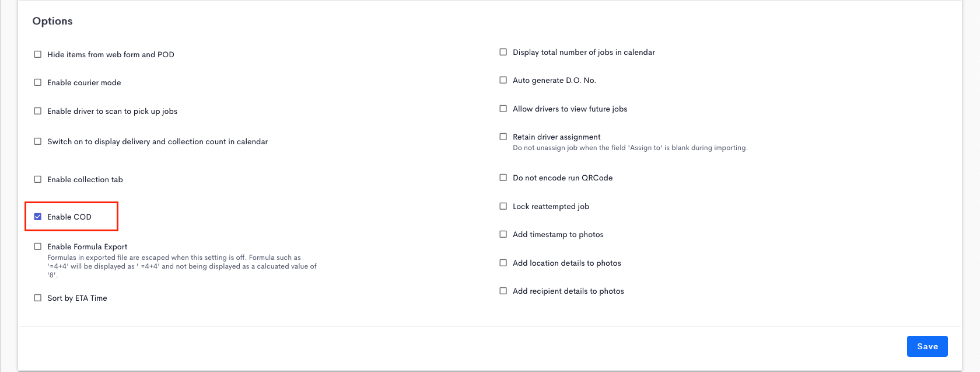
Task: Enable Do not encode run QRCode
Action: coord(503,178)
